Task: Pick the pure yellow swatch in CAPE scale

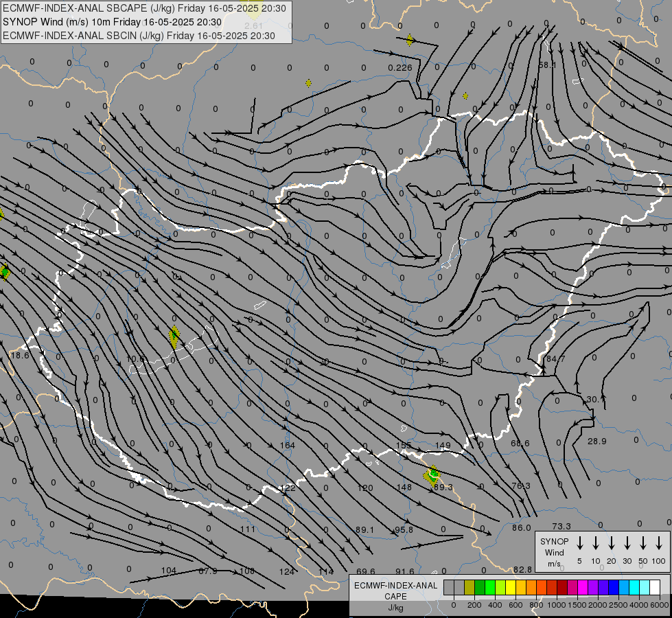Action: (x=511, y=588)
